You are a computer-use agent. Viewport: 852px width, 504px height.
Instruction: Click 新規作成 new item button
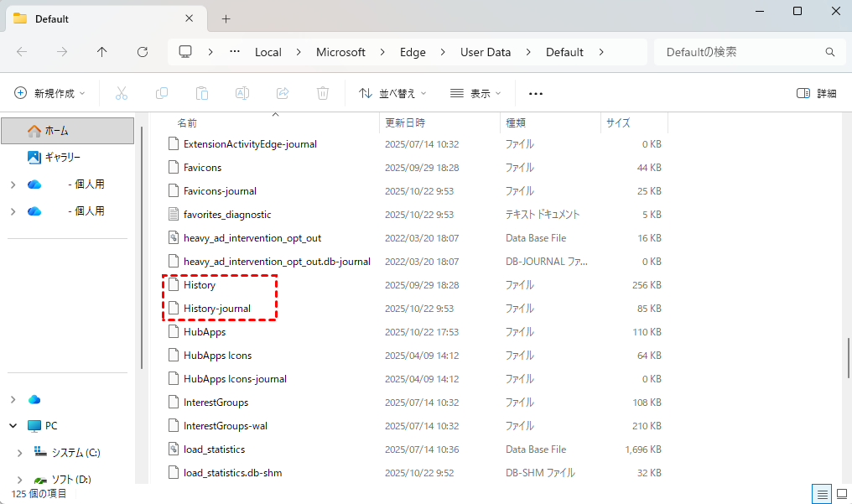click(x=50, y=93)
